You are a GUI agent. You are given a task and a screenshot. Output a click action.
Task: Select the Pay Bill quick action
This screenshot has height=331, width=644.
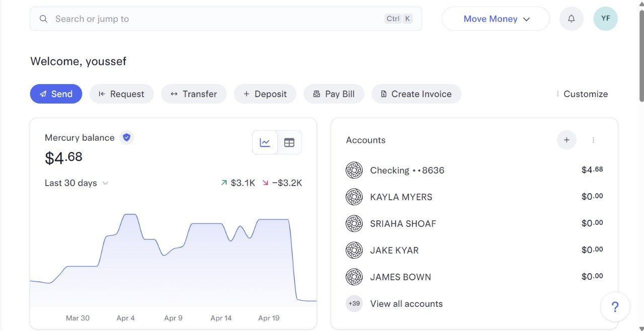coord(334,94)
